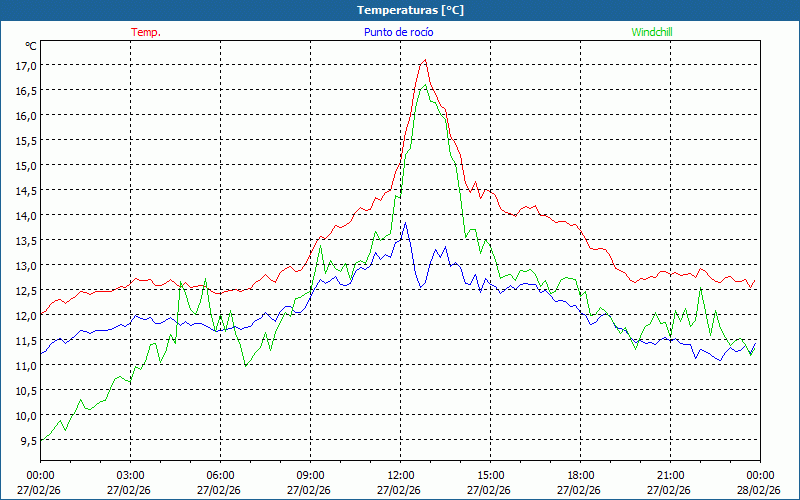
Task: Select the blue Punto de rocío legend label
Action: pos(397,32)
